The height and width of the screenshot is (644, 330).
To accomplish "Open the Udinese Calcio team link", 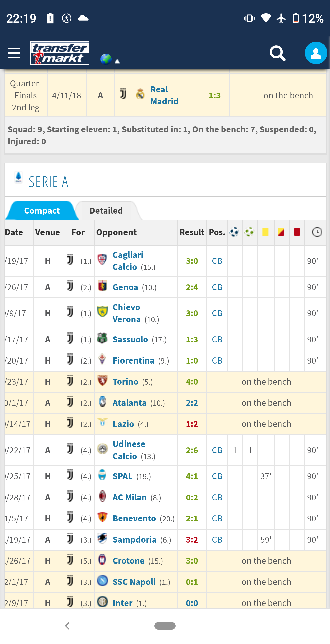I will (129, 450).
